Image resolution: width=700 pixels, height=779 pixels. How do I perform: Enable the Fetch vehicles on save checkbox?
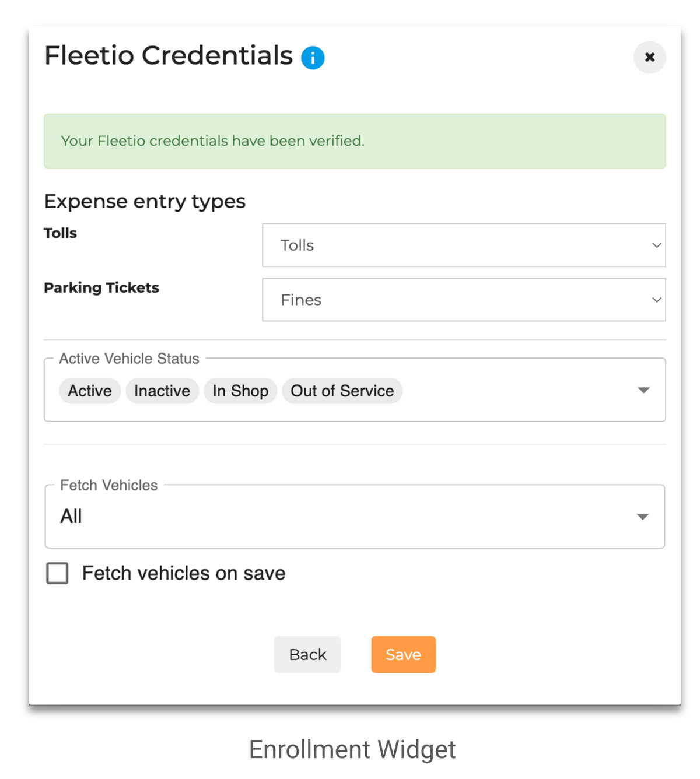pos(57,573)
